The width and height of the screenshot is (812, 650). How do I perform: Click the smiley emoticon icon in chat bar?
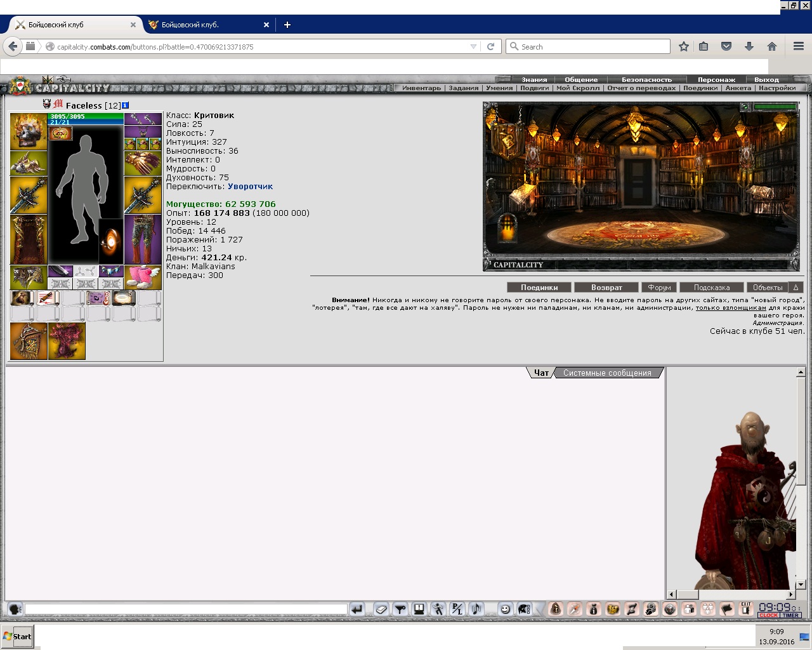pyautogui.click(x=505, y=609)
